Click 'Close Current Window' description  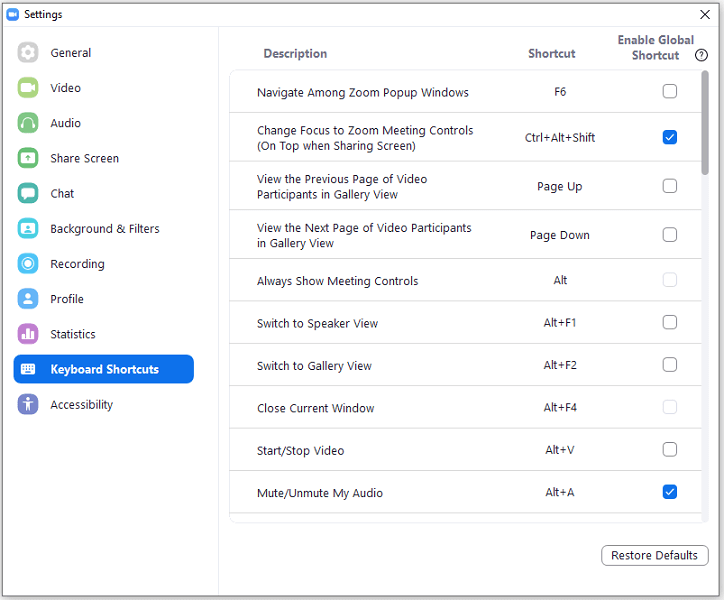click(315, 408)
